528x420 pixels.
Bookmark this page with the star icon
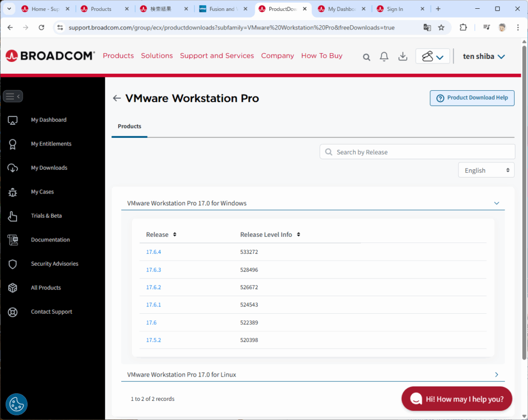pyautogui.click(x=441, y=27)
